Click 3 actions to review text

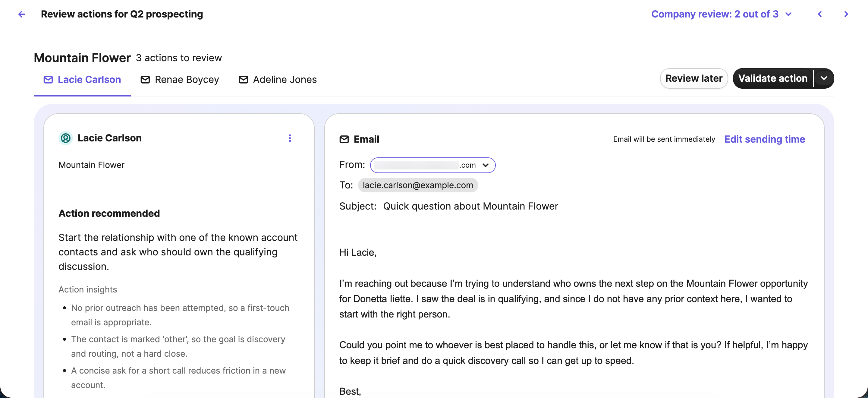coord(179,58)
